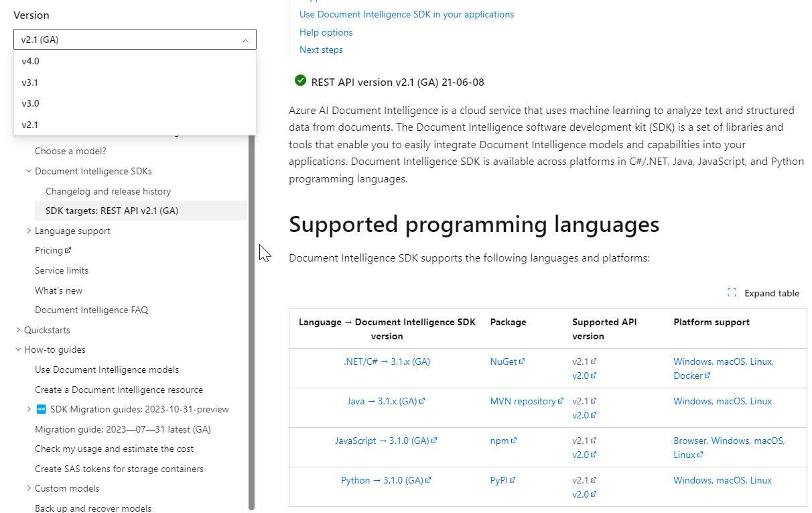Jump to Help options section
The image size is (812, 513).
326,32
